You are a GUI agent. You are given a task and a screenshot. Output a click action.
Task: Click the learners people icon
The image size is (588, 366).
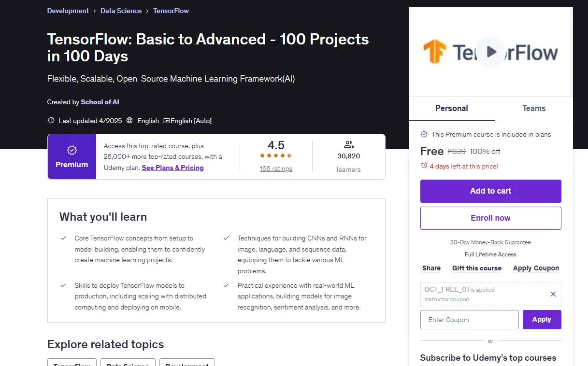point(348,144)
